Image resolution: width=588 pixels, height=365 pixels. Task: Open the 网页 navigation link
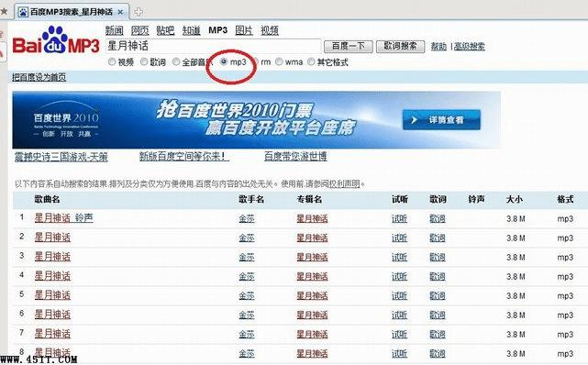[139, 30]
